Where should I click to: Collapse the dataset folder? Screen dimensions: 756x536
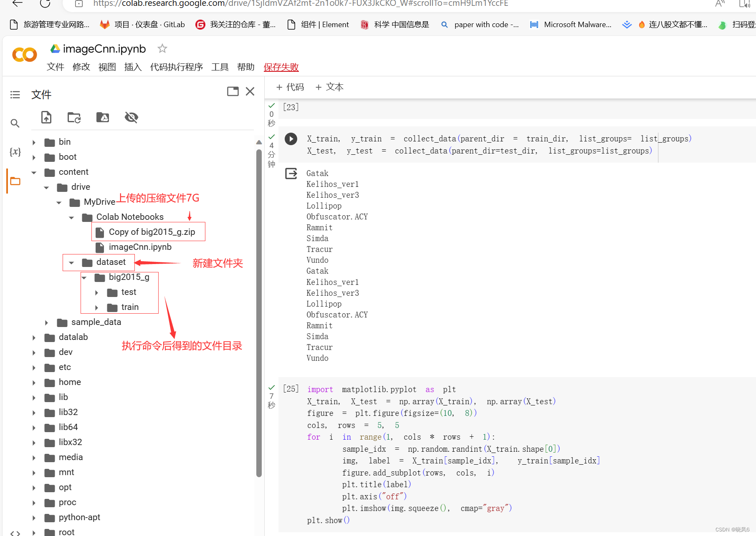coord(71,262)
